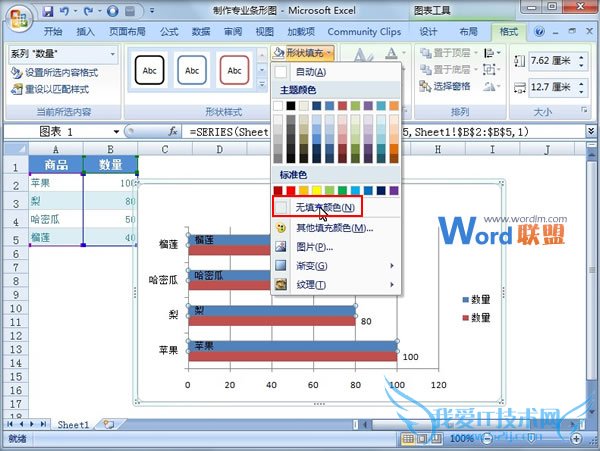Redo action in quick access toolbar
Image resolution: width=600 pixels, height=451 pixels.
coord(88,11)
